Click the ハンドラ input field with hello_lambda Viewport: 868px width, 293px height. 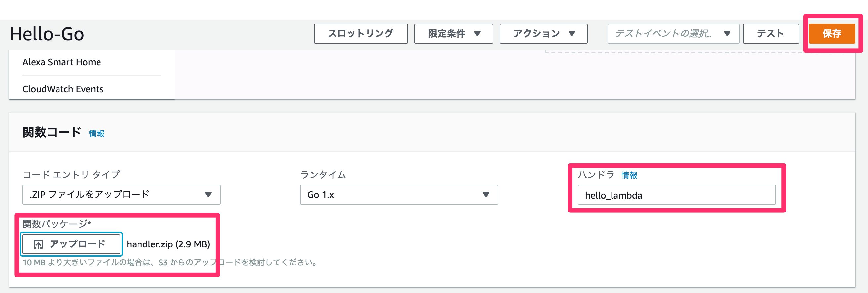click(677, 195)
